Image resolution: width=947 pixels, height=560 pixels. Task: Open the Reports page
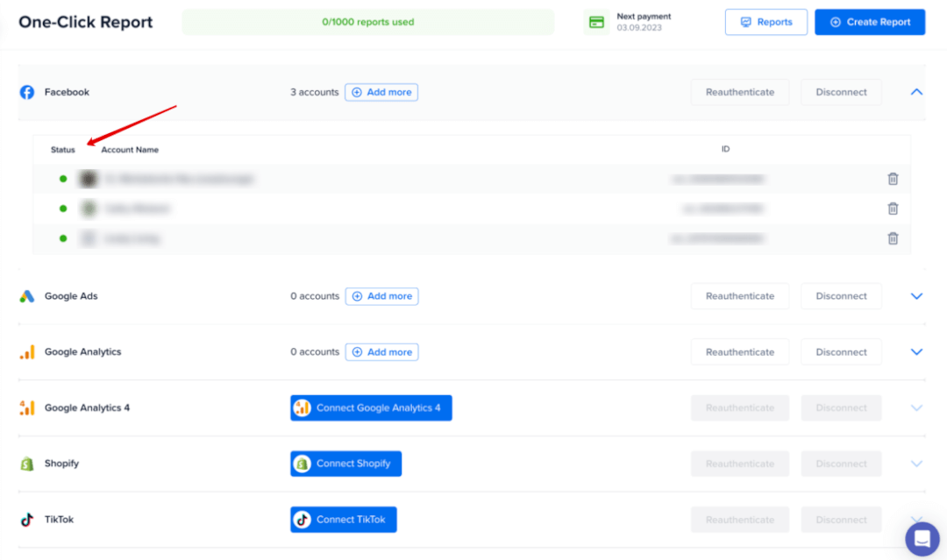click(x=765, y=22)
